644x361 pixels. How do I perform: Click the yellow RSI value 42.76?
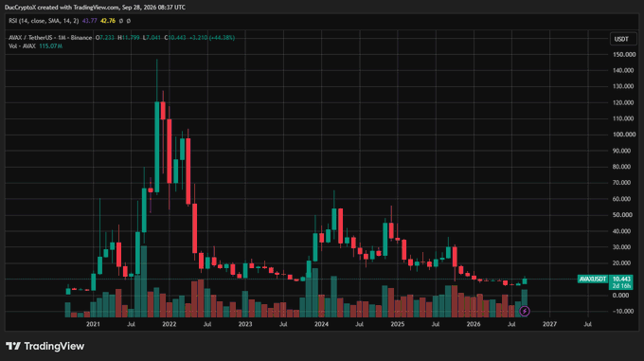(108, 21)
